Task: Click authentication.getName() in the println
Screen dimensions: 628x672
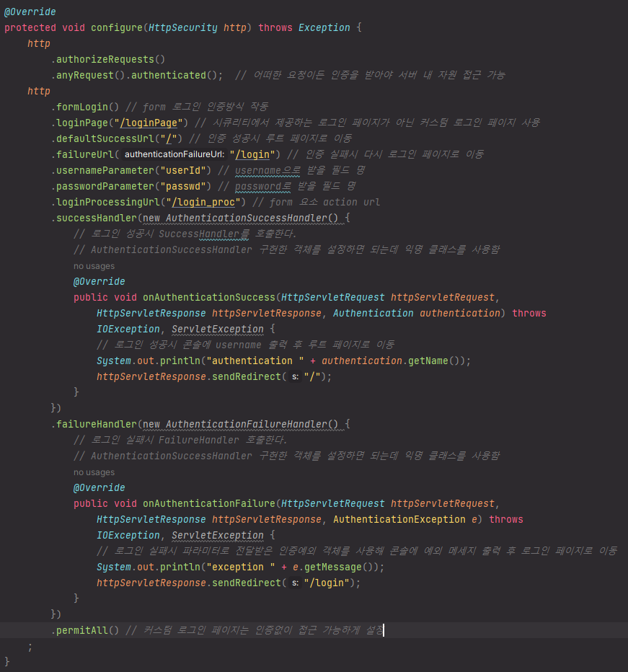Action: click(x=391, y=361)
